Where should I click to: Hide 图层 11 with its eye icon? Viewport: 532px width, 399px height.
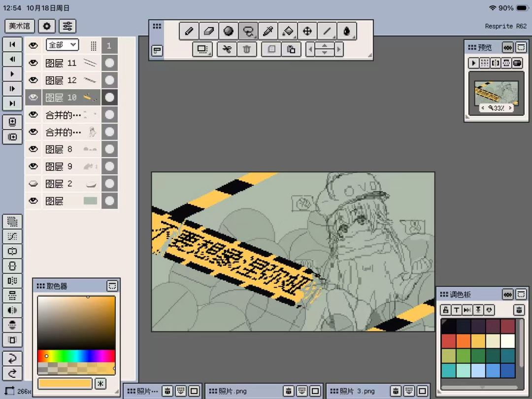tap(33, 63)
